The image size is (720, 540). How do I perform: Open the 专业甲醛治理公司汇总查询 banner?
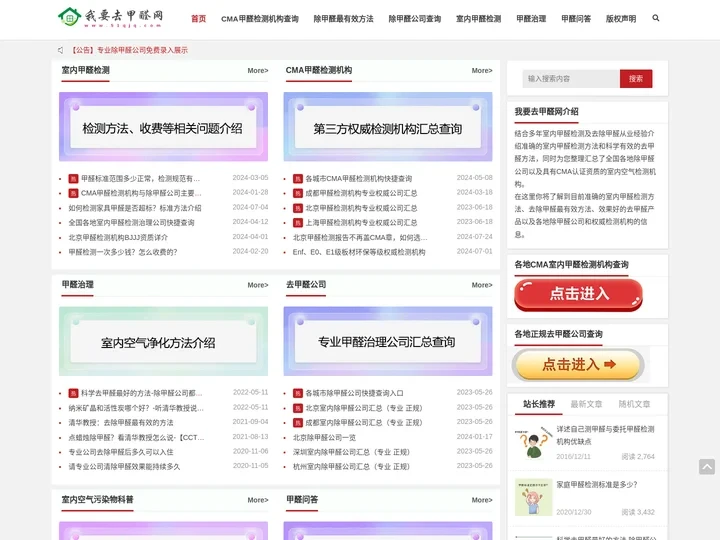[x=388, y=341]
